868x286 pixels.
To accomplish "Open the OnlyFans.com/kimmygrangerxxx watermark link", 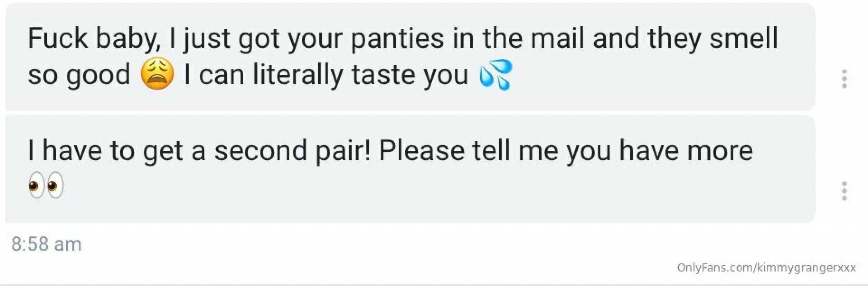I will (766, 267).
